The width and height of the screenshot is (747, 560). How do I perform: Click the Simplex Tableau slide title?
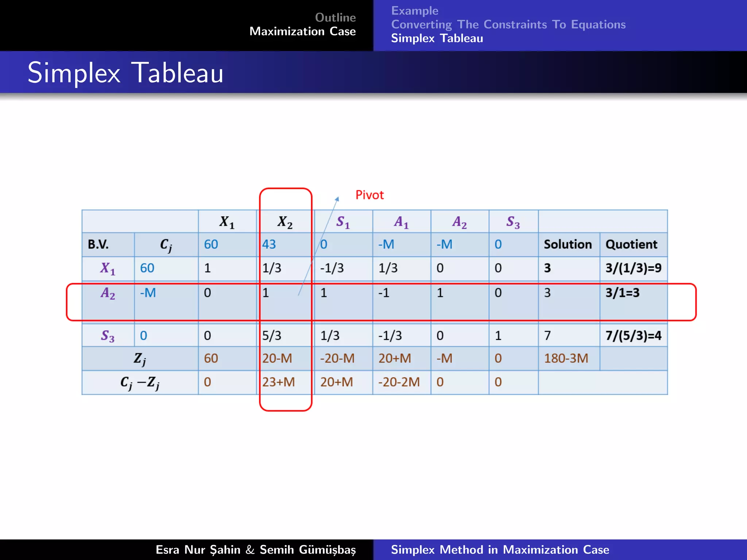click(125, 73)
